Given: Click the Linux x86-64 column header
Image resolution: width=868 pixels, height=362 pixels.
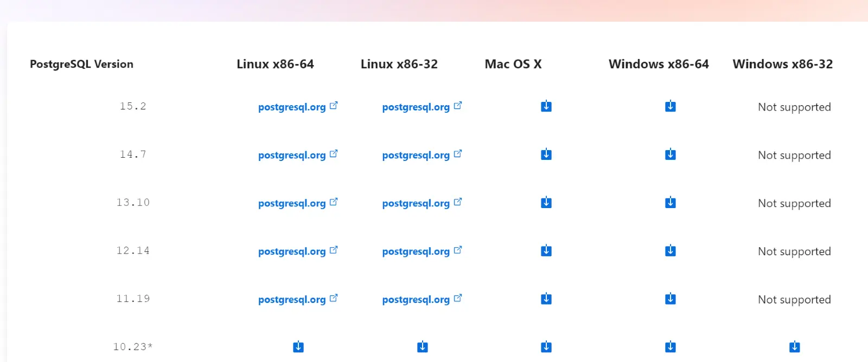Looking at the screenshot, I should [275, 64].
